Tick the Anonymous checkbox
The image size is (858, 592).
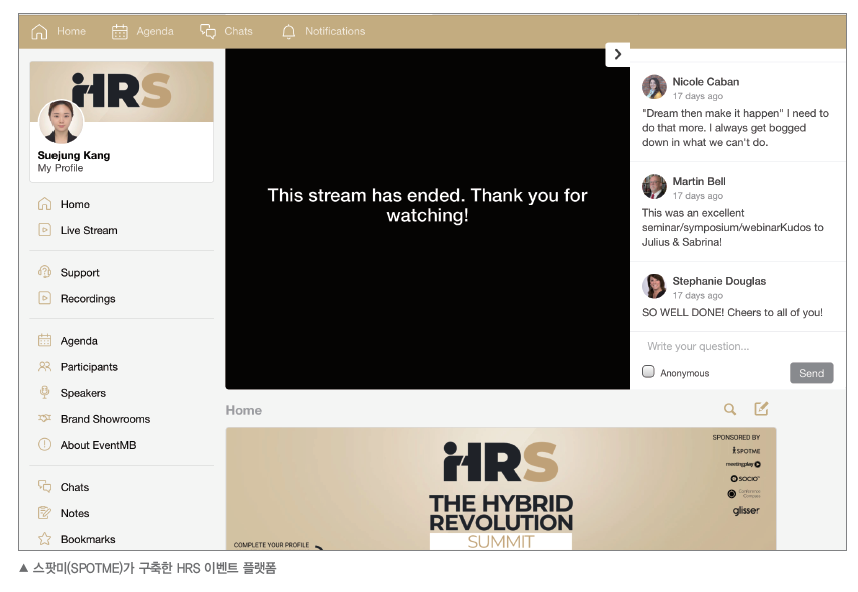648,372
